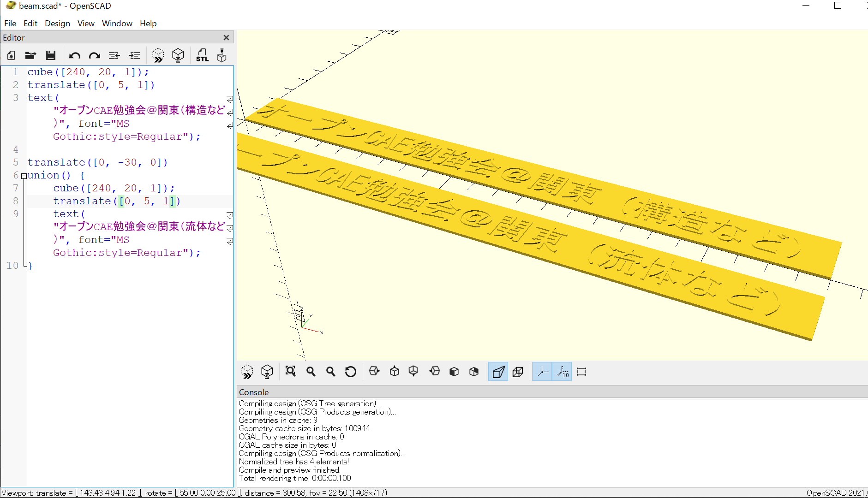Start a preview of the design
Viewport: 868px width, 498px height.
pyautogui.click(x=158, y=55)
